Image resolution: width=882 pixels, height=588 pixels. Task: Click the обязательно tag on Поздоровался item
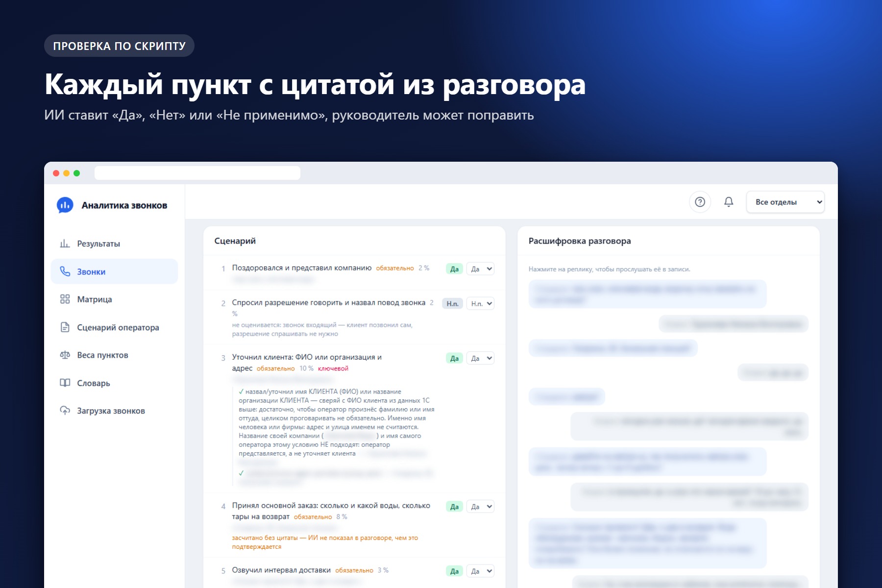395,268
